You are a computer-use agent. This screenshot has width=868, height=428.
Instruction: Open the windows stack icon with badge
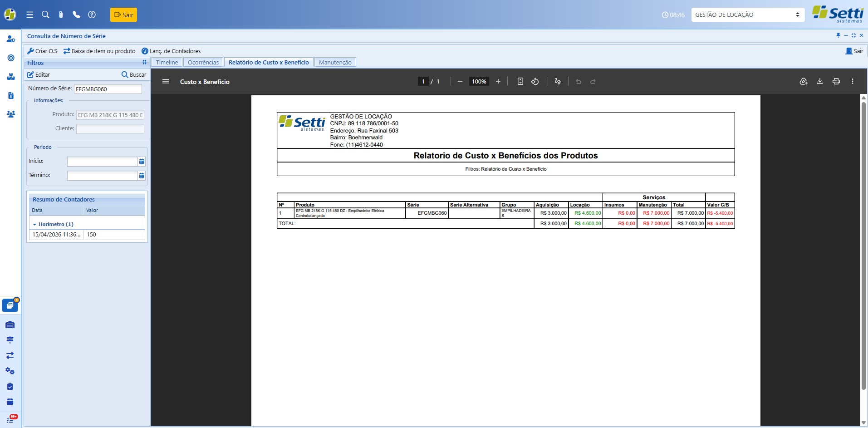10,305
